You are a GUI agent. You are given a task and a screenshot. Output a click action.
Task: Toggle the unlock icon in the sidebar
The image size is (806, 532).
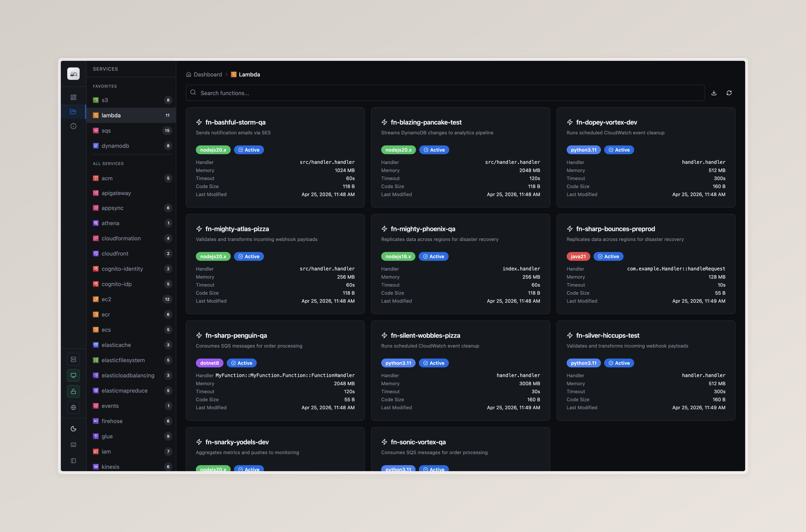[73, 391]
